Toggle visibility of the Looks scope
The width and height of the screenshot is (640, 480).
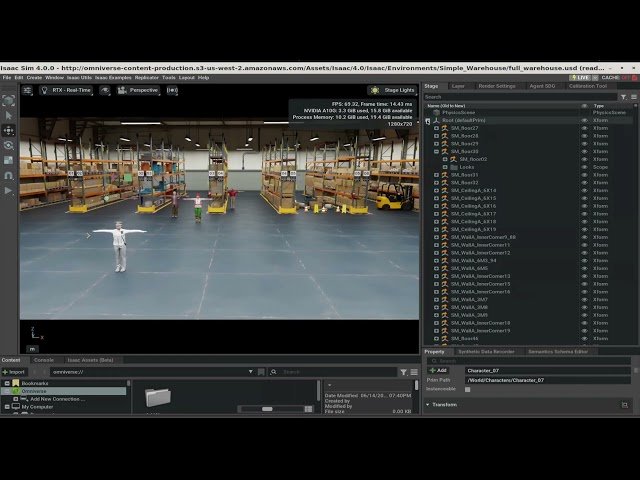click(x=584, y=167)
